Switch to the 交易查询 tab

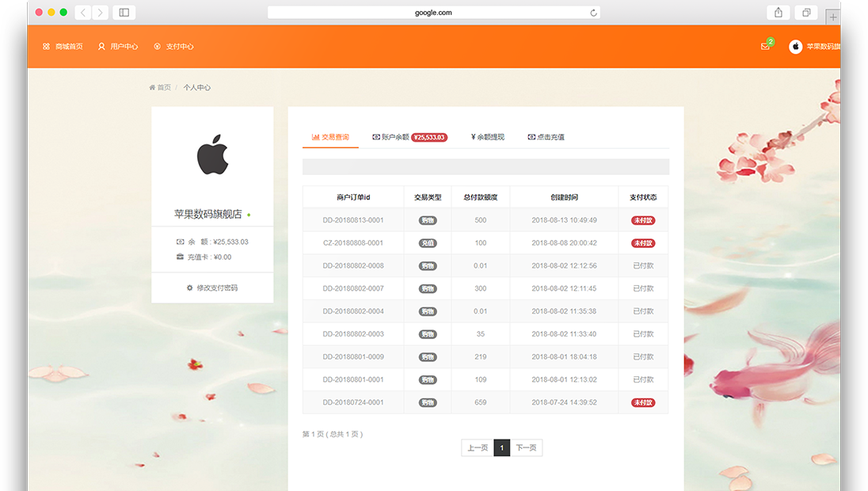point(330,137)
